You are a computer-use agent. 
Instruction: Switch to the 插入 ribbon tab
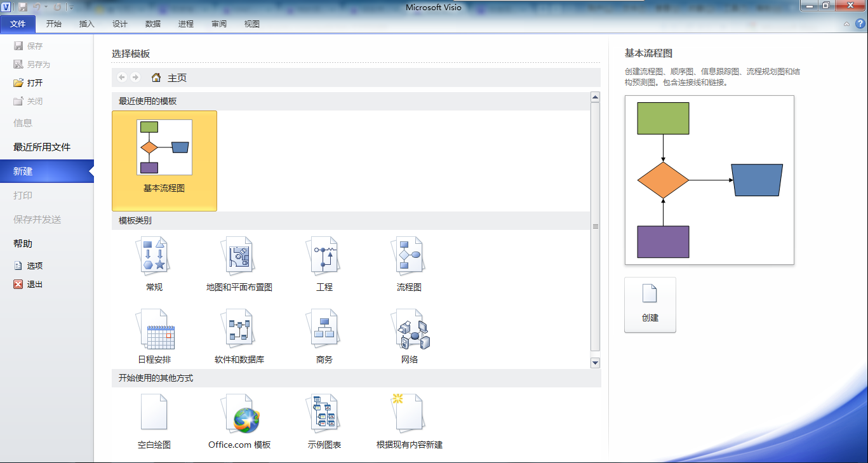(x=87, y=24)
